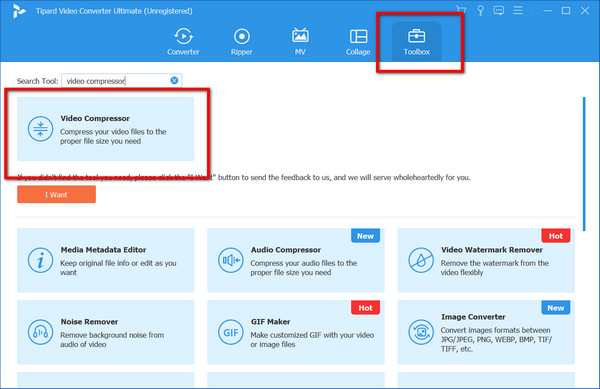This screenshot has width=600, height=389.
Task: Click the New badge on Audio Compressor
Action: pyautogui.click(x=365, y=236)
